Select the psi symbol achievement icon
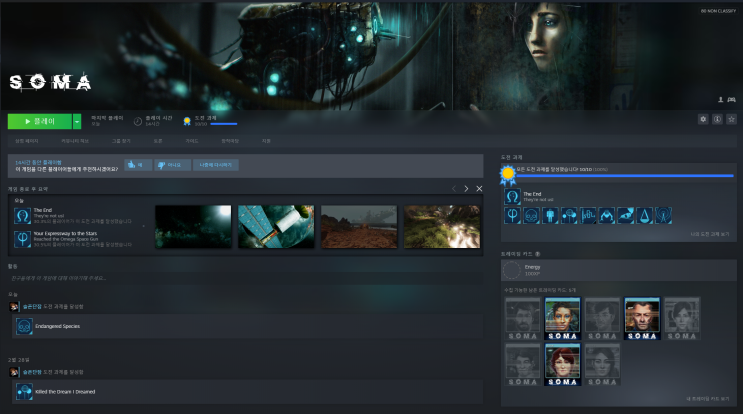Viewport: 743px width, 414px height. tap(512, 216)
